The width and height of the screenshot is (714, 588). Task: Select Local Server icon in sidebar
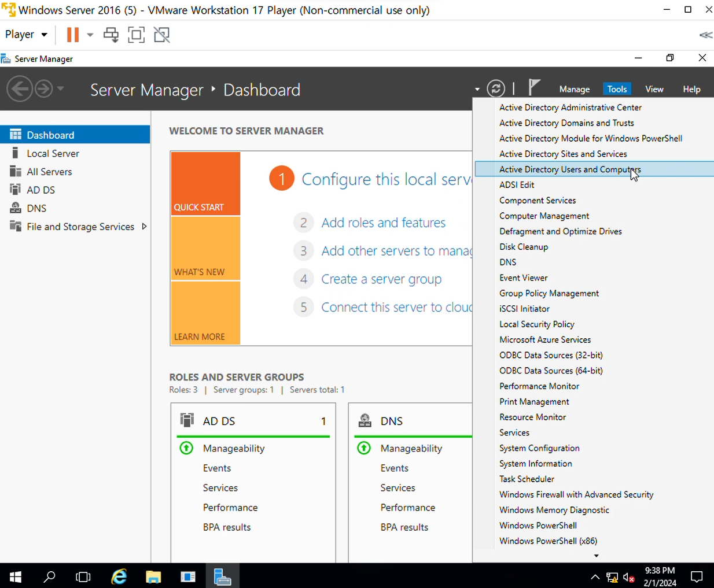[16, 153]
